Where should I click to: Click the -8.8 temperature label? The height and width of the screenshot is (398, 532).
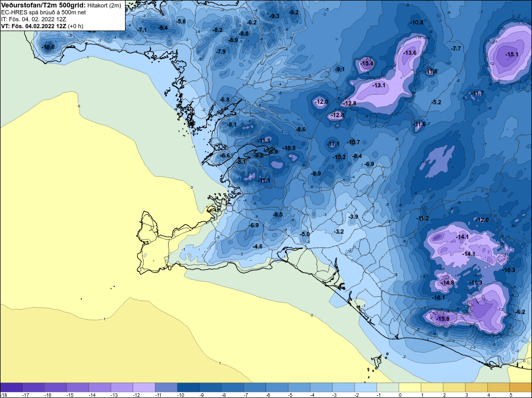coord(244,34)
